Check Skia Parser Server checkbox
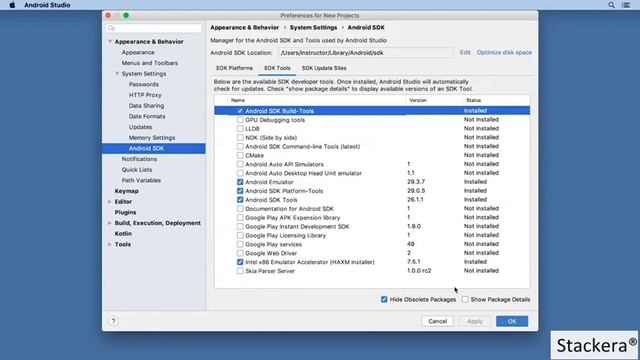This screenshot has width=640, height=360. pos(240,271)
